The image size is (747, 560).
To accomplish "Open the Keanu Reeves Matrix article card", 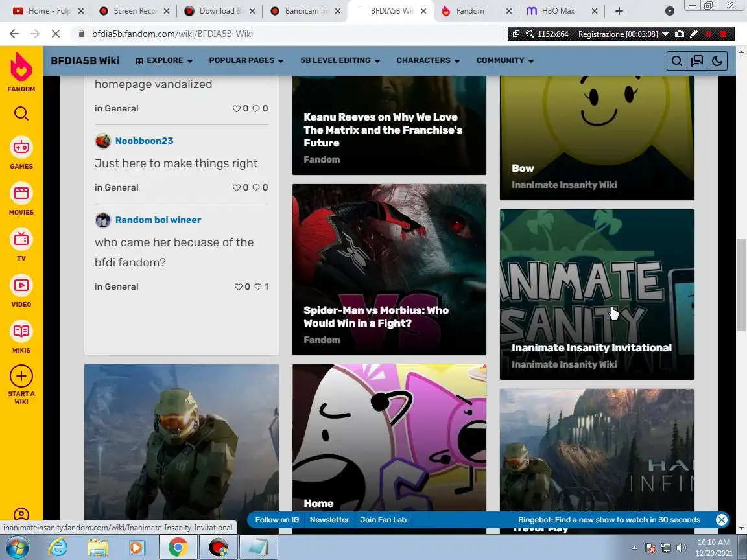I will click(389, 126).
